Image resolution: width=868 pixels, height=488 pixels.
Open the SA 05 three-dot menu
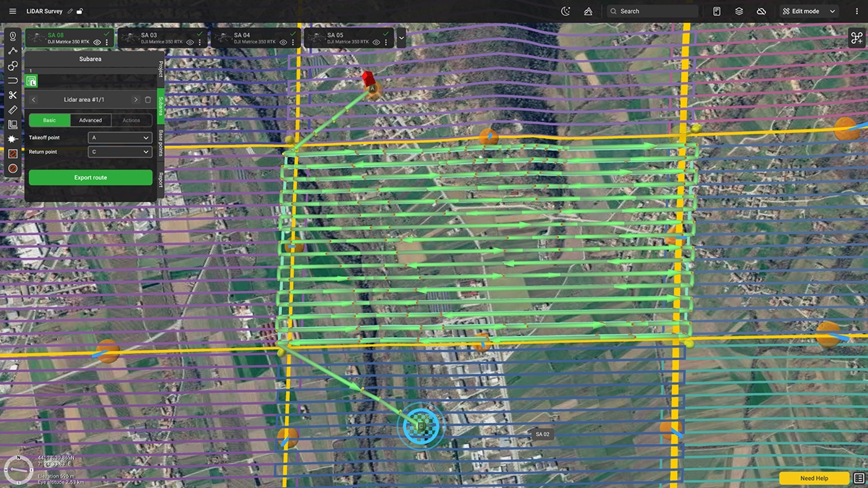(x=386, y=43)
